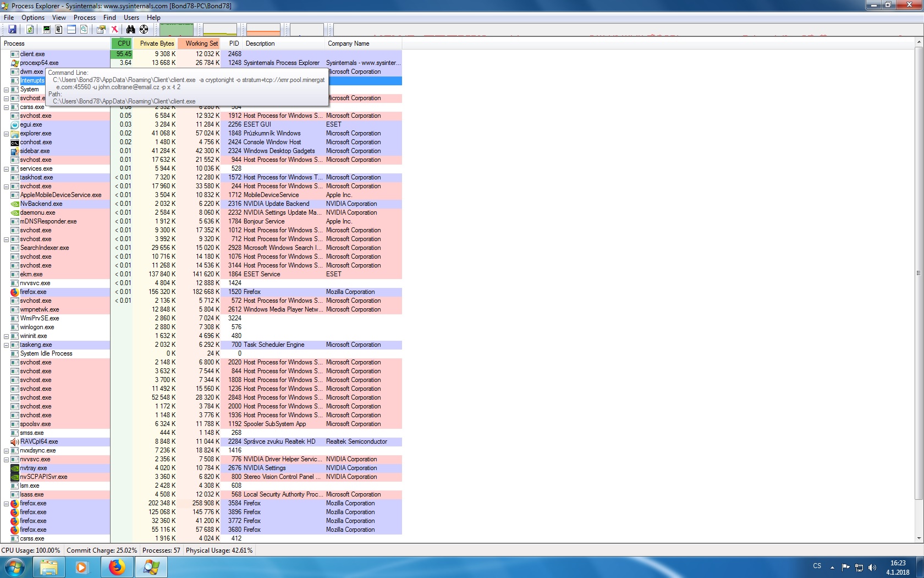The image size is (924, 578).
Task: Click the sidebar.exe gadget icon
Action: pyautogui.click(x=15, y=151)
